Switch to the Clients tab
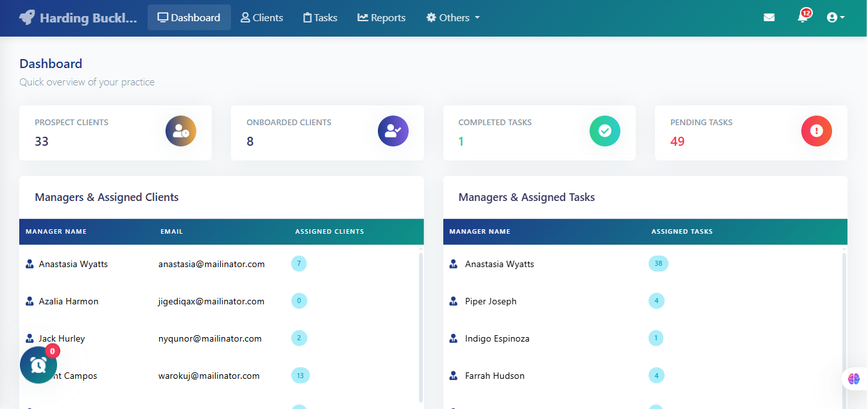The width and height of the screenshot is (868, 409). click(261, 17)
